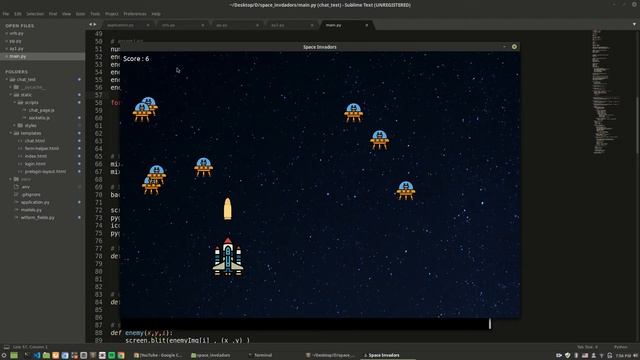Click the panel switcher icon in status bar
Image resolution: width=640 pixels, height=360 pixels.
tap(7, 347)
